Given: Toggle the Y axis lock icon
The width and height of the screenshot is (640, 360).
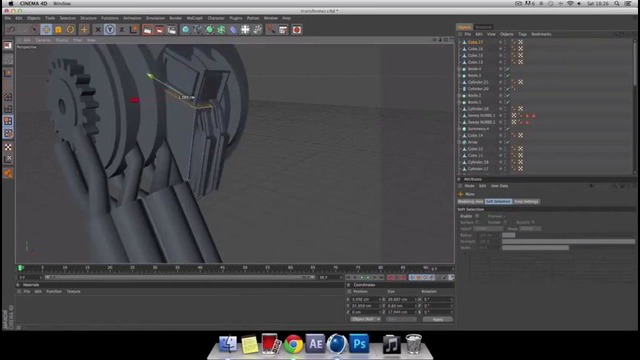Looking at the screenshot, I should tap(109, 29).
